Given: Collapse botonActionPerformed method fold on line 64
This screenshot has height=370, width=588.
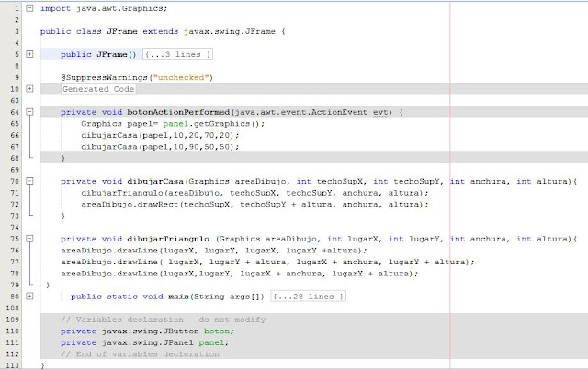Looking at the screenshot, I should tap(29, 112).
